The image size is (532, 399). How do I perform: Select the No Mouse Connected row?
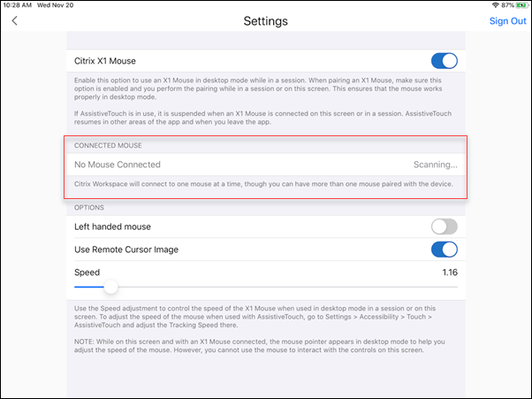(117, 165)
